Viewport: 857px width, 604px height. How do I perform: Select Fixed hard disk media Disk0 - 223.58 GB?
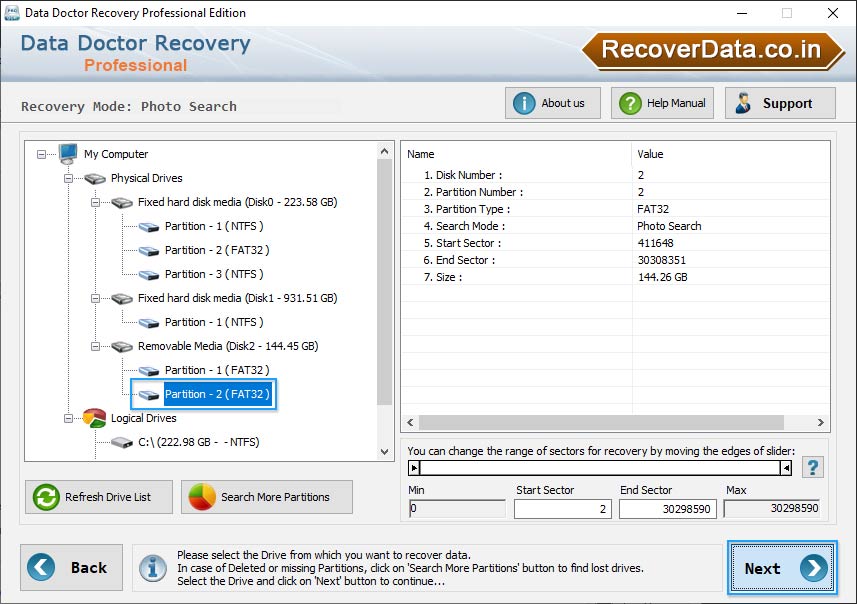[237, 202]
